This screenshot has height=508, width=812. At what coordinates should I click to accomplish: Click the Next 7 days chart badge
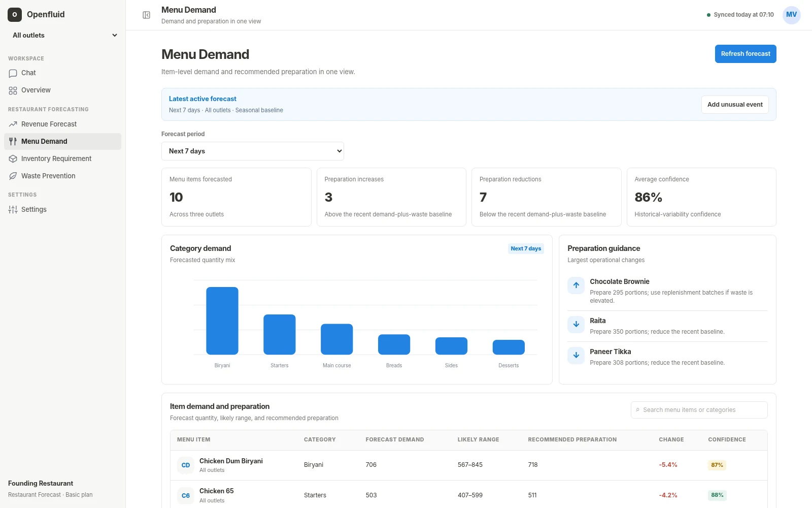tap(526, 249)
